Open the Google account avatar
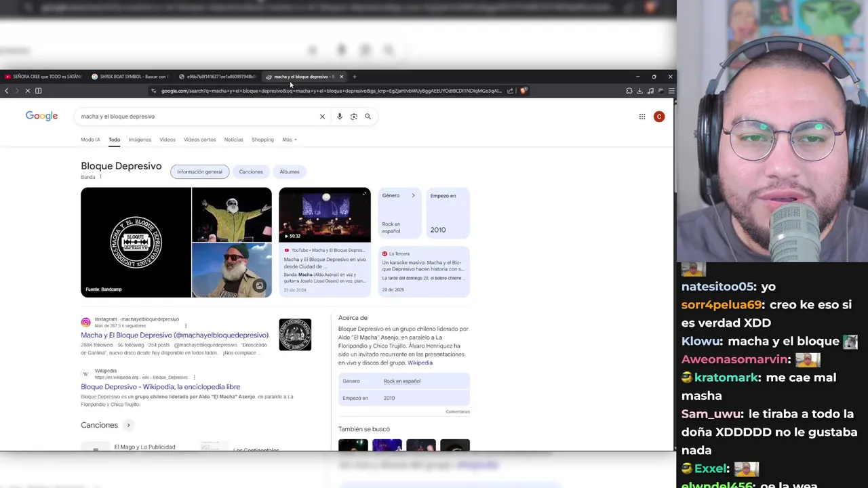The width and height of the screenshot is (868, 488). pyautogui.click(x=658, y=117)
